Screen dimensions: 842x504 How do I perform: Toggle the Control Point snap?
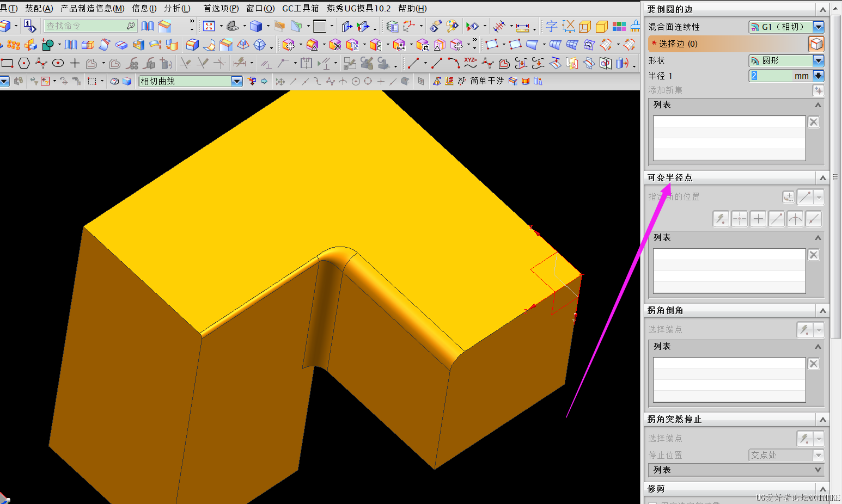[318, 81]
